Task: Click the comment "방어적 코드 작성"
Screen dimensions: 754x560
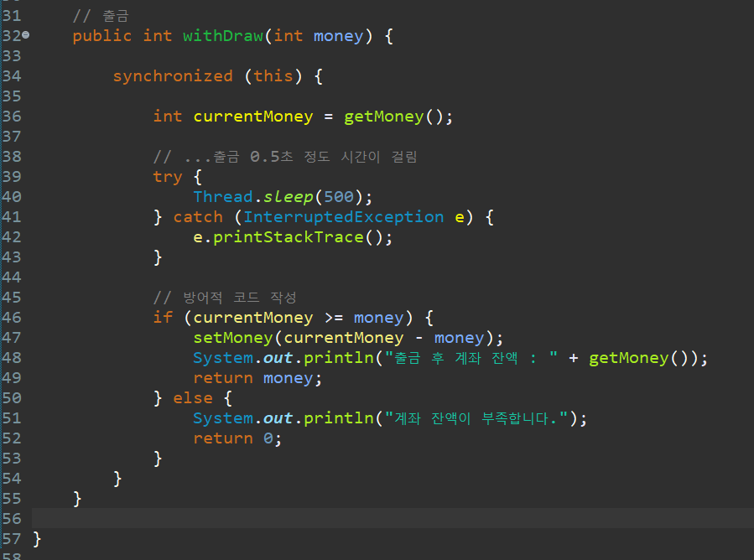Action: point(225,298)
